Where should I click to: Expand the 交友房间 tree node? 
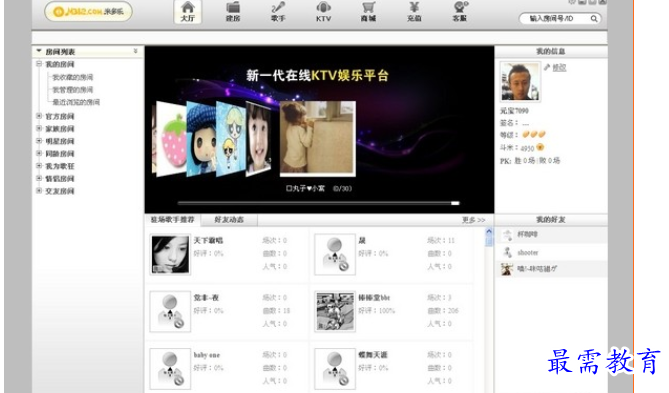[x=39, y=190]
